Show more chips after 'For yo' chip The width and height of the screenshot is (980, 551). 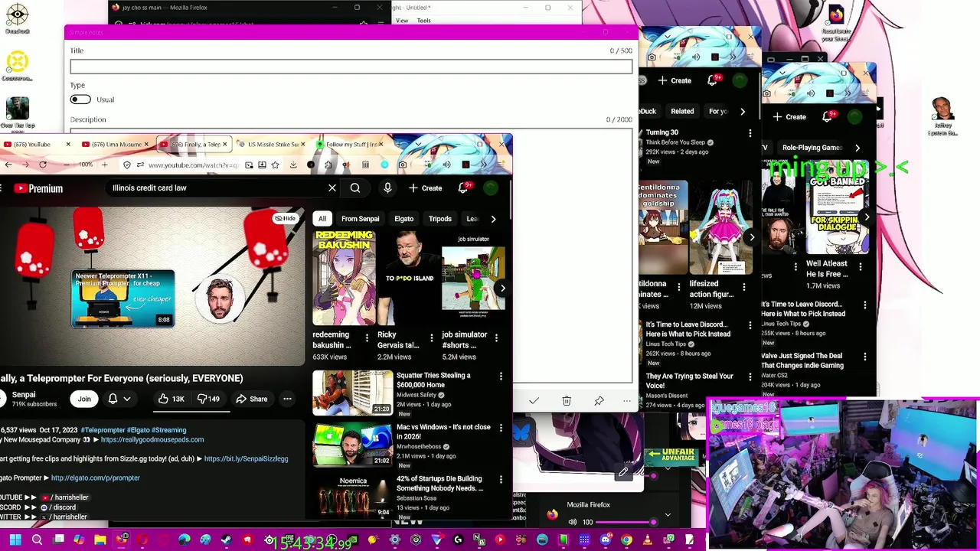(x=742, y=112)
